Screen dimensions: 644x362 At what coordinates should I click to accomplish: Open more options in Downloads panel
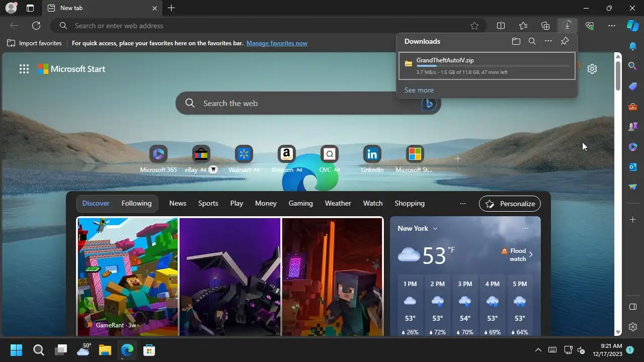(548, 41)
